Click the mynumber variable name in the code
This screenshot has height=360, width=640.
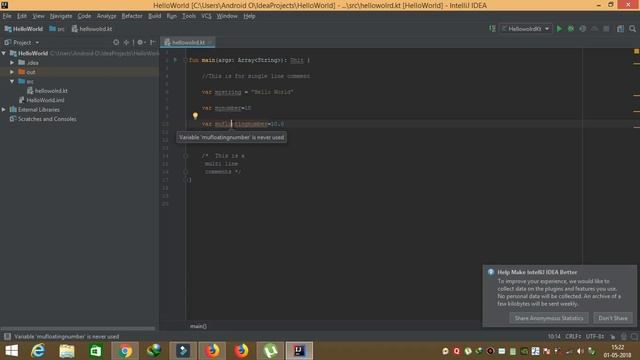pyautogui.click(x=228, y=108)
